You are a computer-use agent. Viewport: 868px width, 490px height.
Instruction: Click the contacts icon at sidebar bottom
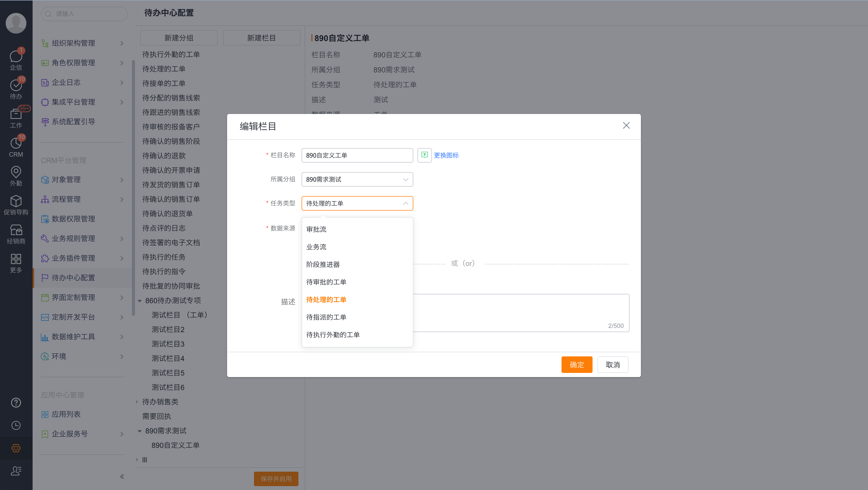tap(16, 471)
